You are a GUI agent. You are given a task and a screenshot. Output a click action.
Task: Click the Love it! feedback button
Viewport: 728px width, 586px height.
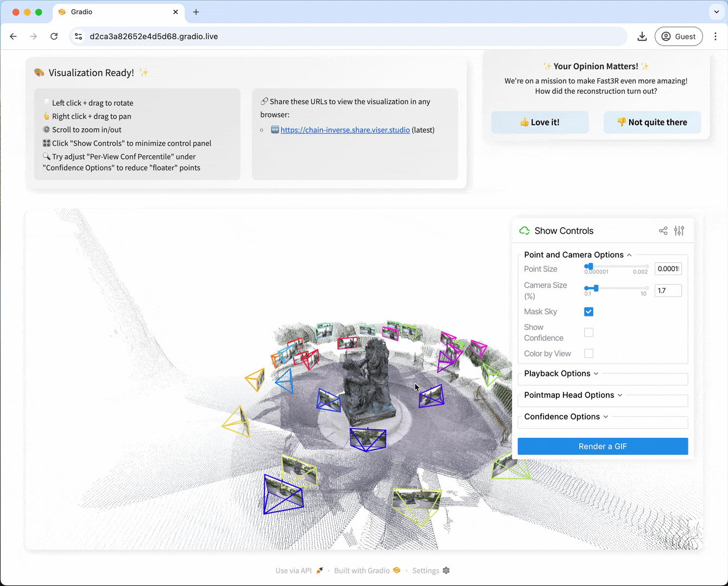pos(540,122)
